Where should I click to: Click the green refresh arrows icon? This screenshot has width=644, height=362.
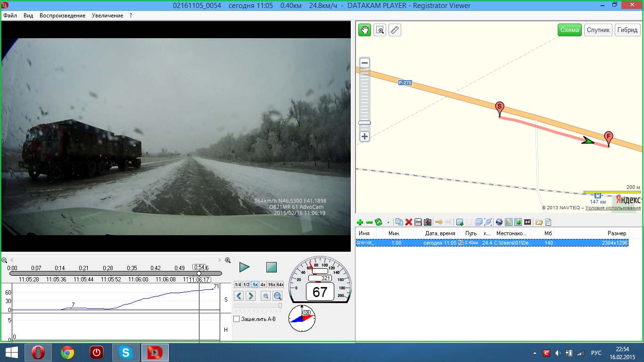coord(378,222)
